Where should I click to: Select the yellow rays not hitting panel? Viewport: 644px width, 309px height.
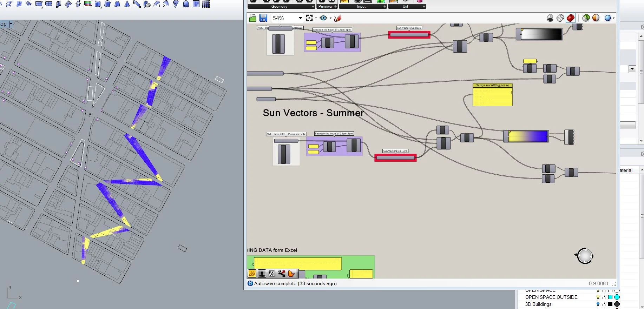tap(493, 95)
